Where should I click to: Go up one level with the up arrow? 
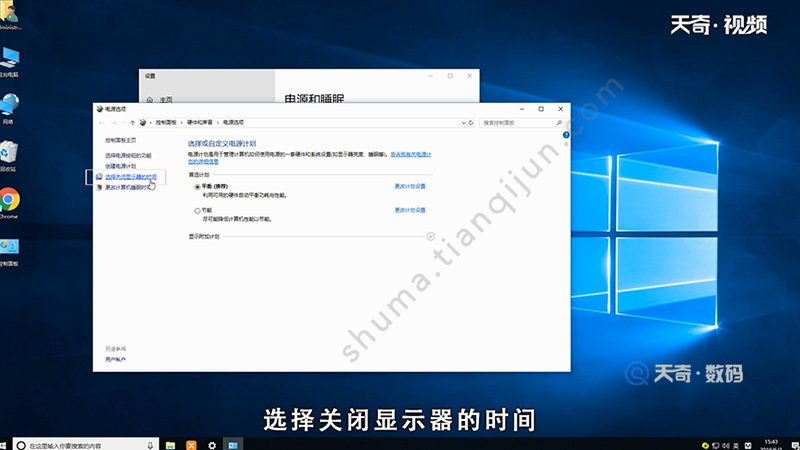132,122
